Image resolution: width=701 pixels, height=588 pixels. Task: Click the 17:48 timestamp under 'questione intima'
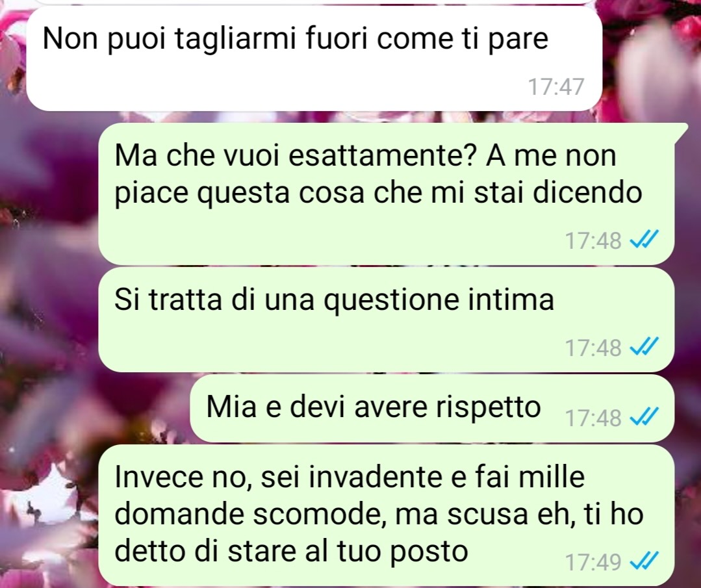(593, 348)
